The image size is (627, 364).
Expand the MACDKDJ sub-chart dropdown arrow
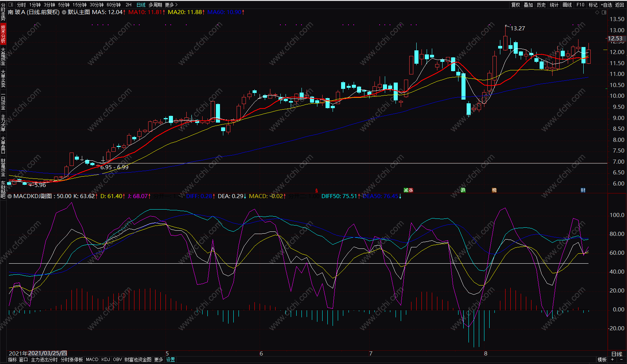(10, 196)
